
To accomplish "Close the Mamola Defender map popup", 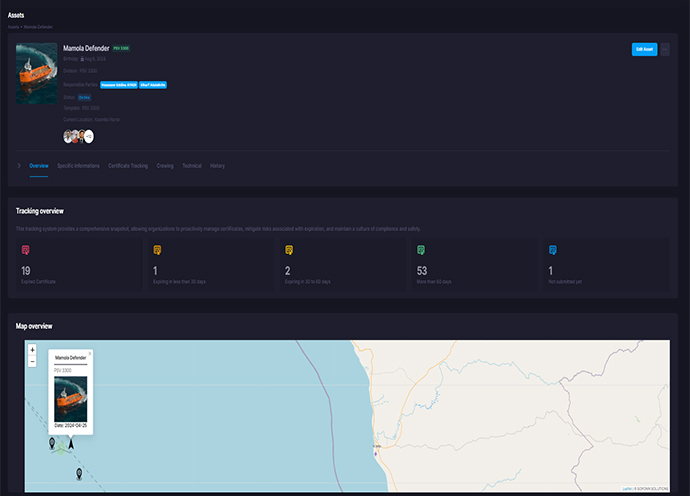I will click(89, 353).
